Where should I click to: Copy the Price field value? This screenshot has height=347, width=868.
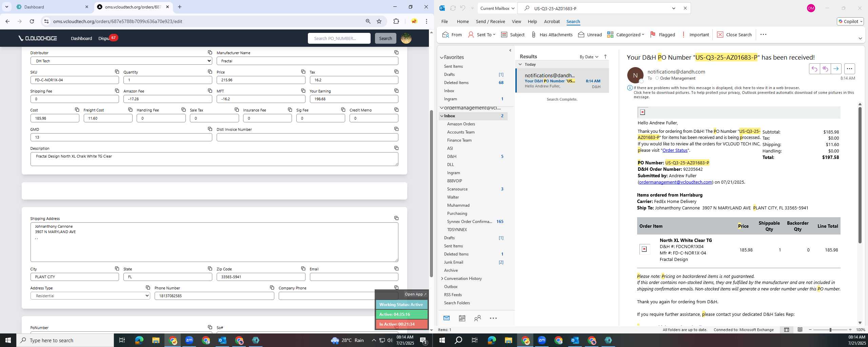point(303,72)
